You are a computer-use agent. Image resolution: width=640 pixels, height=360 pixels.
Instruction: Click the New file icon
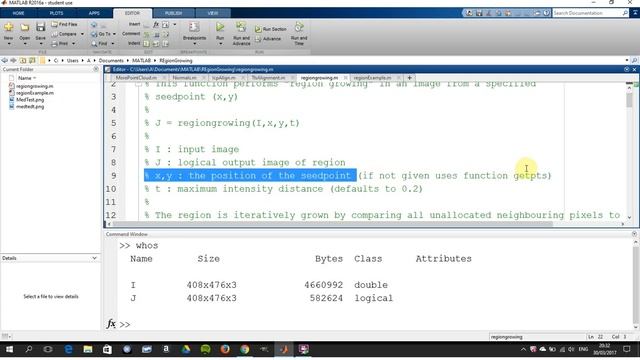pyautogui.click(x=9, y=27)
